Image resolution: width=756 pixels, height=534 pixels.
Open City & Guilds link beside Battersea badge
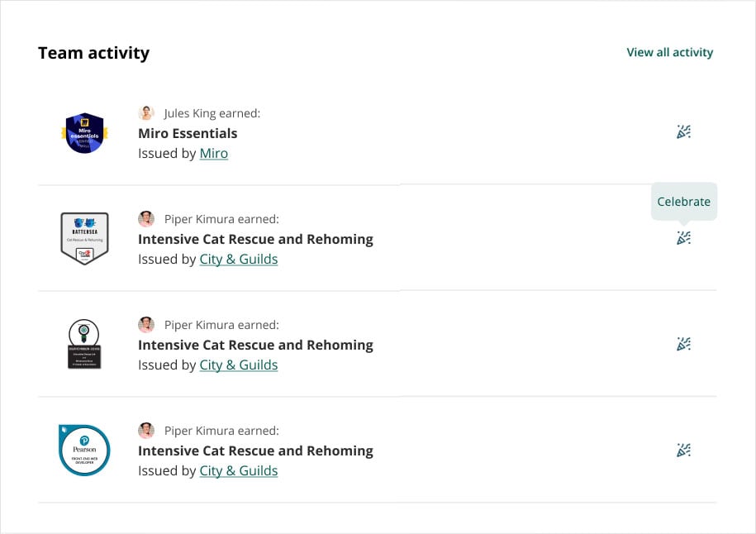click(239, 259)
